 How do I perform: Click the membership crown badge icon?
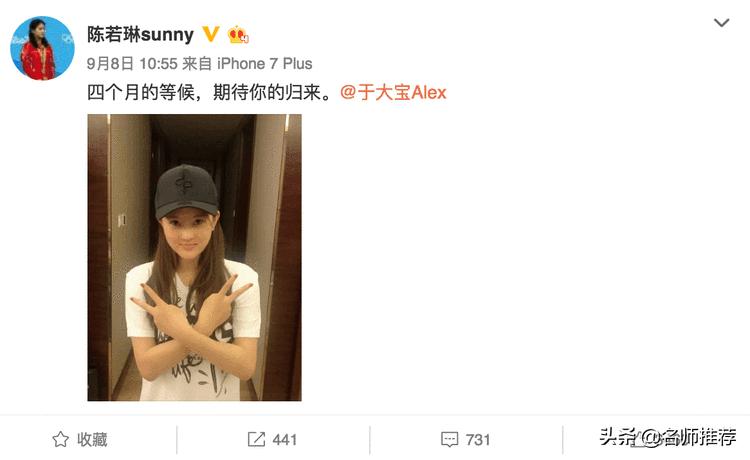(x=238, y=35)
